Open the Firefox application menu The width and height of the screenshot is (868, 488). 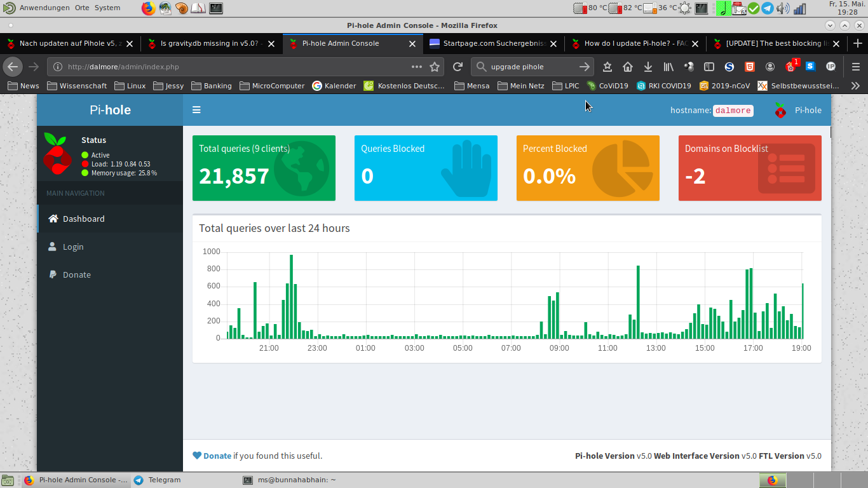point(856,67)
